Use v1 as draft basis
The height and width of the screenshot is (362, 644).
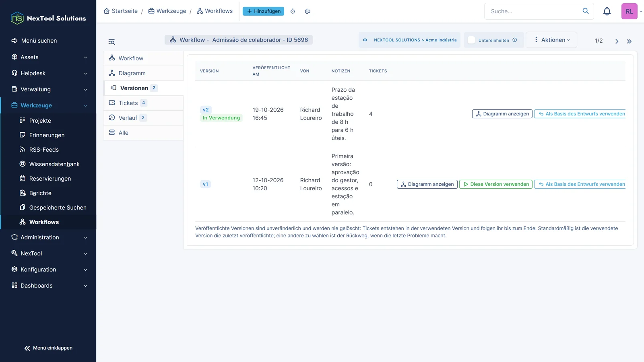580,184
